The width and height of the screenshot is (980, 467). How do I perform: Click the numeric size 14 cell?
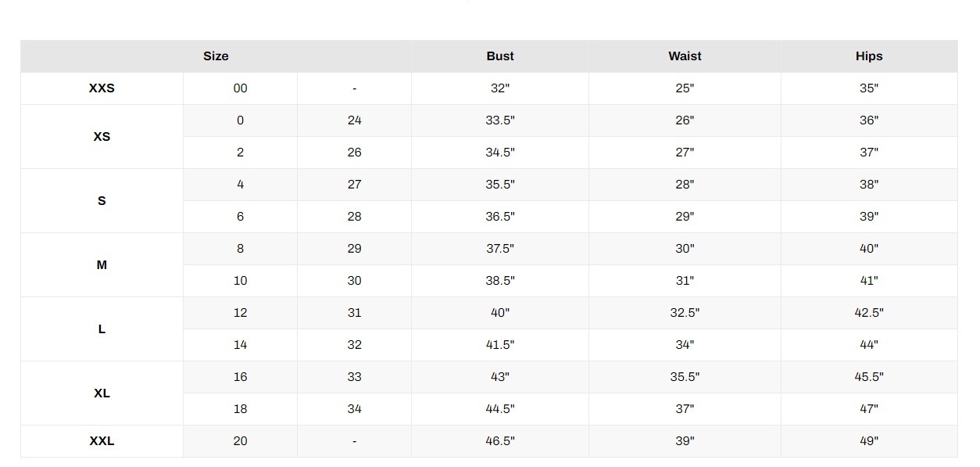point(240,345)
